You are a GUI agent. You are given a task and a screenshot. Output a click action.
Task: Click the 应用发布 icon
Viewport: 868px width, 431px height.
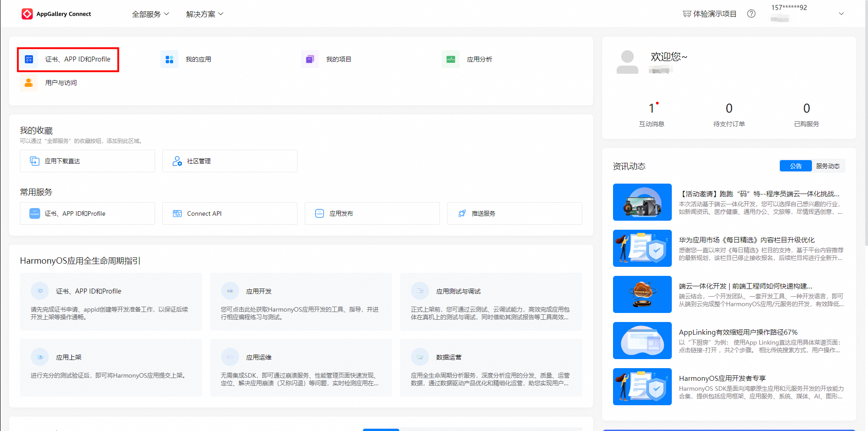point(320,213)
